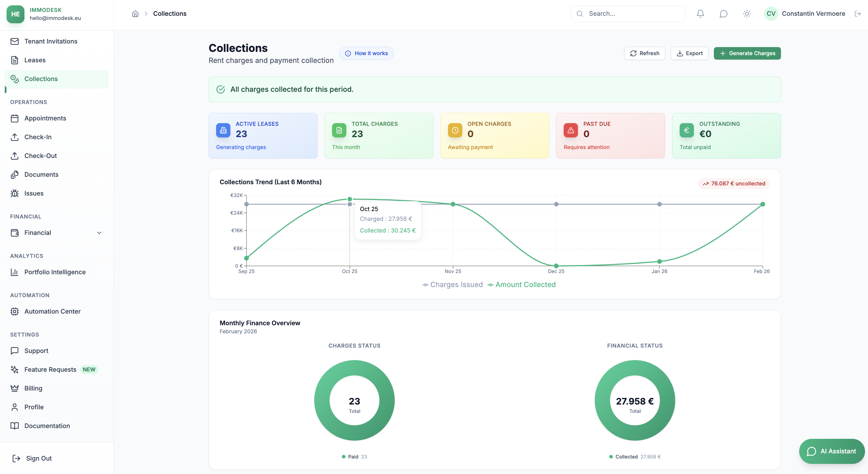
Task: Click the Issues bug icon in sidebar
Action: (15, 193)
